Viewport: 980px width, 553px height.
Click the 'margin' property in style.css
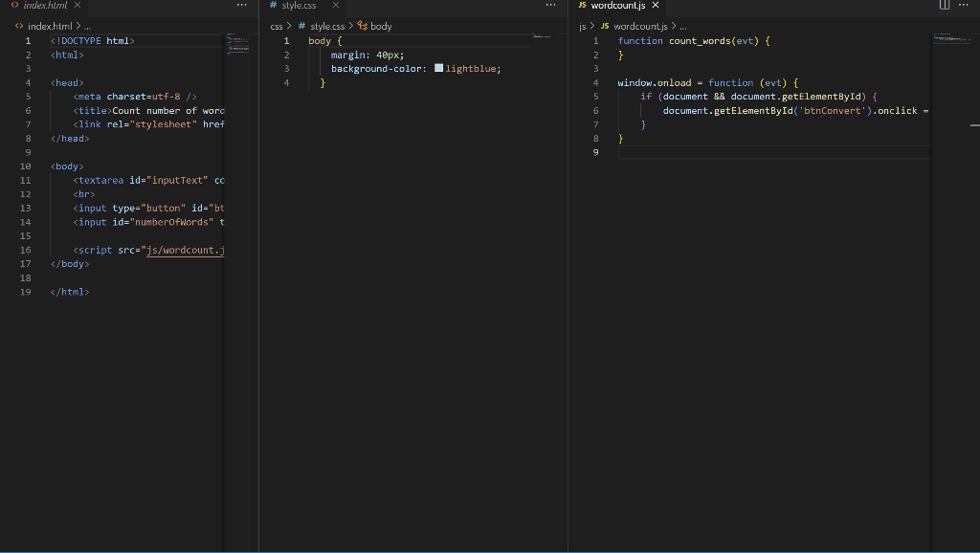pos(348,55)
